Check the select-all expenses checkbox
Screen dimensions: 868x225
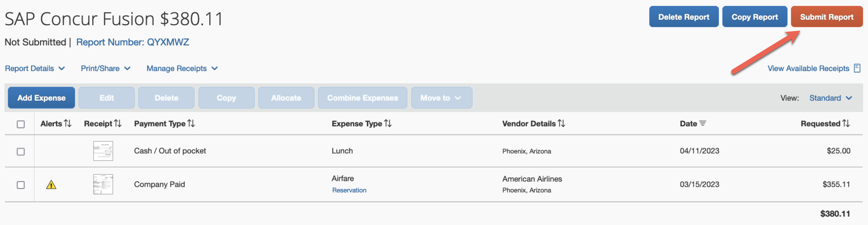click(21, 124)
